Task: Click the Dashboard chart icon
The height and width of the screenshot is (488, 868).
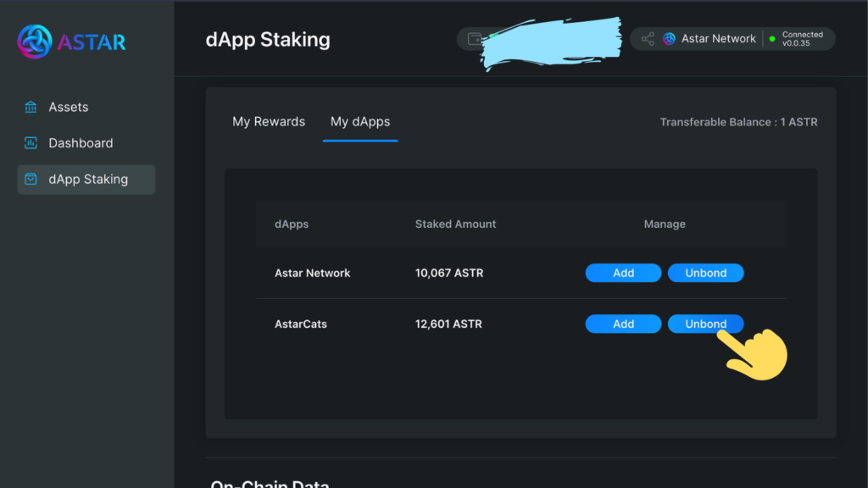Action: [x=31, y=142]
